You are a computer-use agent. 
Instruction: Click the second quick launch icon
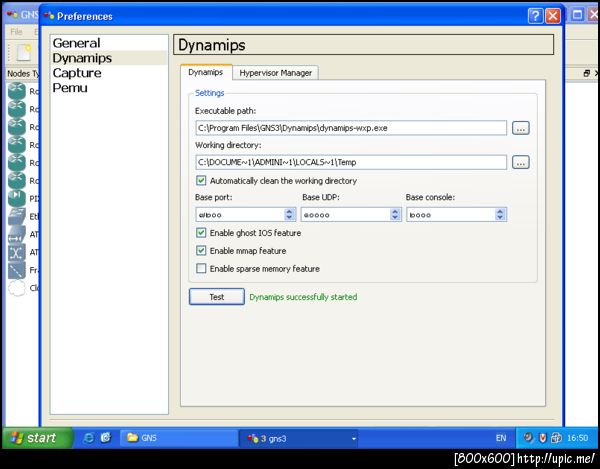coord(106,438)
